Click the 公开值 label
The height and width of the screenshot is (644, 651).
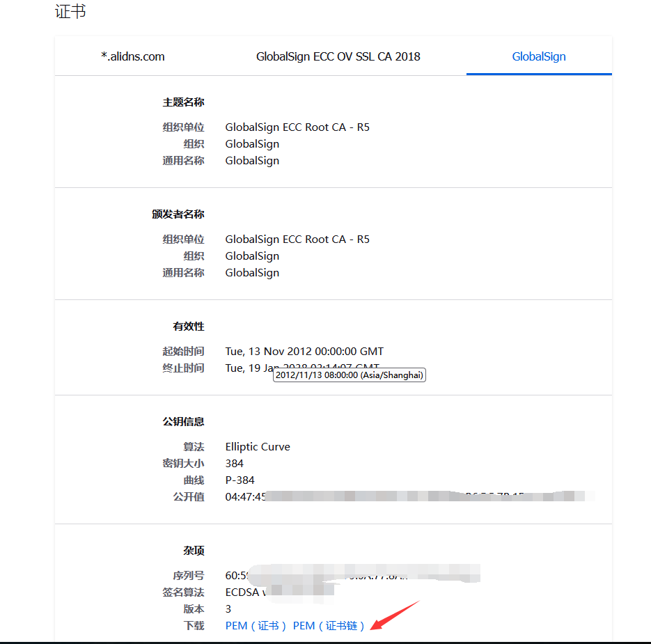tap(189, 496)
